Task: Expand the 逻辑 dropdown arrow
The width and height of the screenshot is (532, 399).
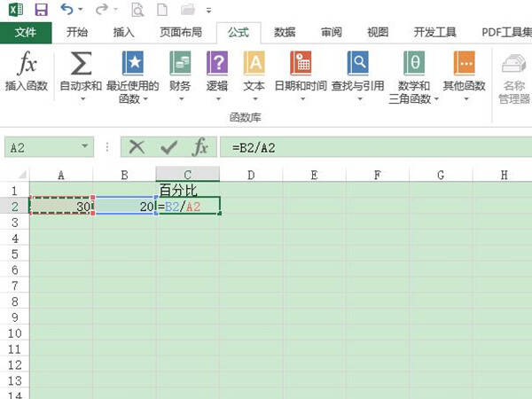Action: point(218,99)
